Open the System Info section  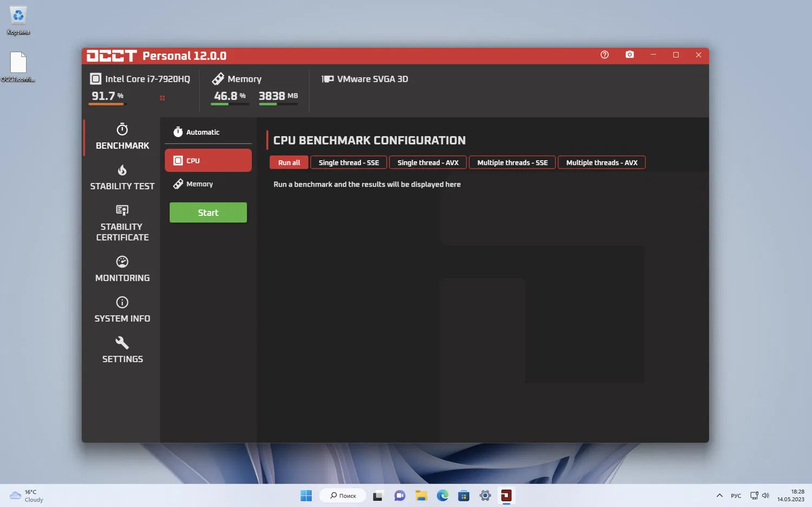coord(122,310)
